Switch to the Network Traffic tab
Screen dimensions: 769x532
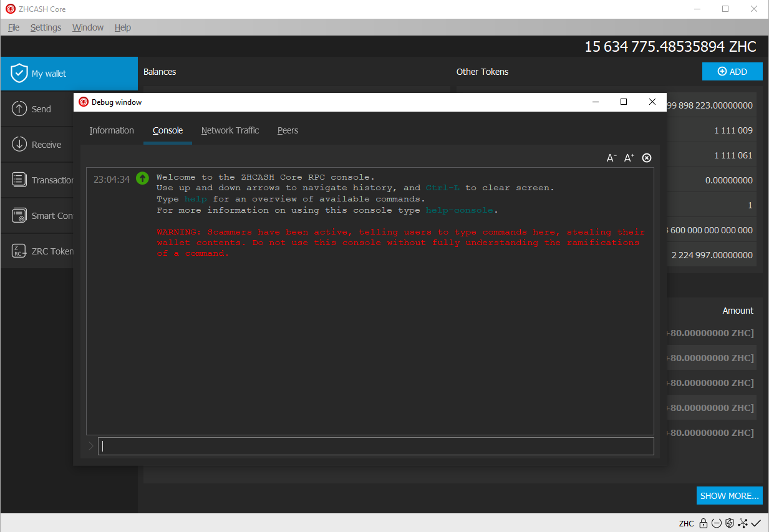point(230,130)
